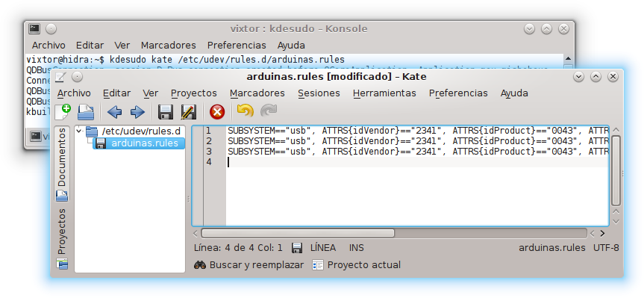The width and height of the screenshot is (644, 298).
Task: Minimize the Konsole window
Action: 529,29
